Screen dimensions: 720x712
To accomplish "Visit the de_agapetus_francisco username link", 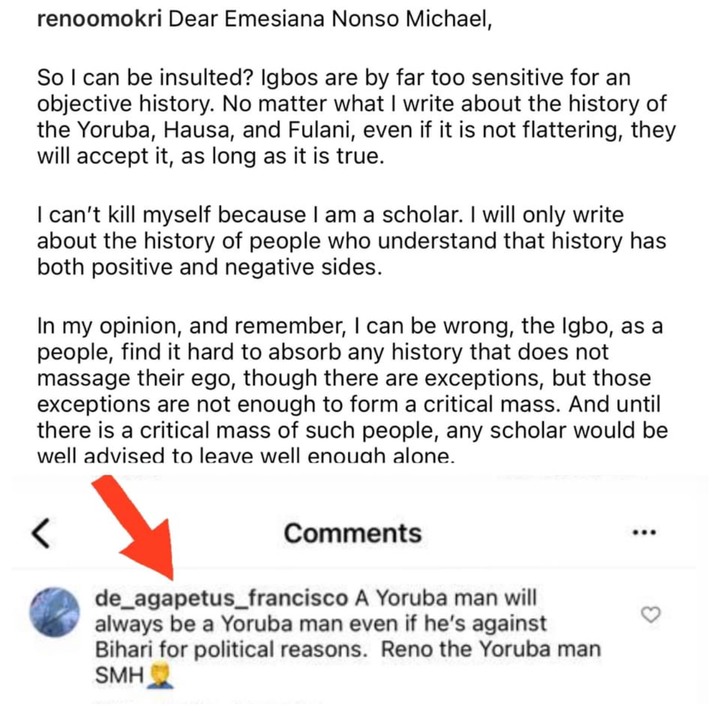I will 222,599.
